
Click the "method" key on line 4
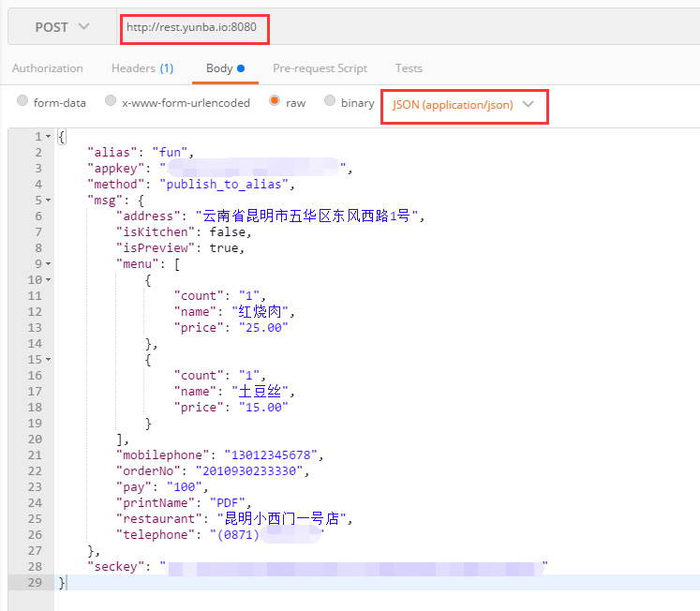[x=115, y=185]
